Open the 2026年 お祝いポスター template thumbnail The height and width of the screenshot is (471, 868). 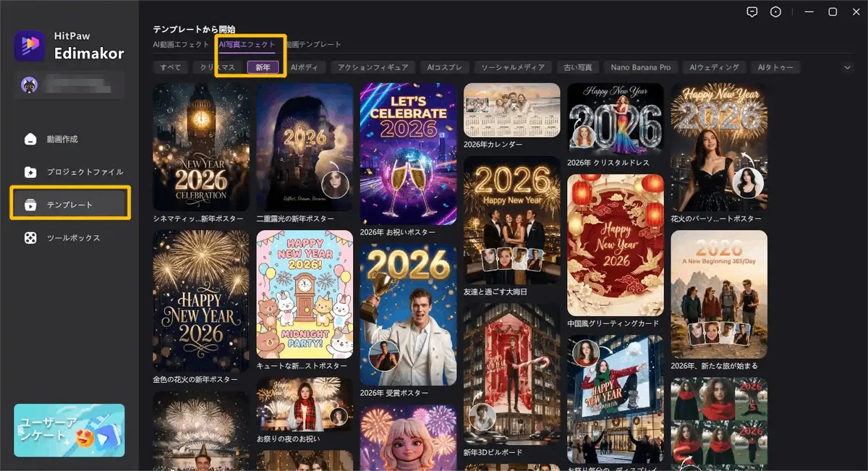(x=408, y=154)
